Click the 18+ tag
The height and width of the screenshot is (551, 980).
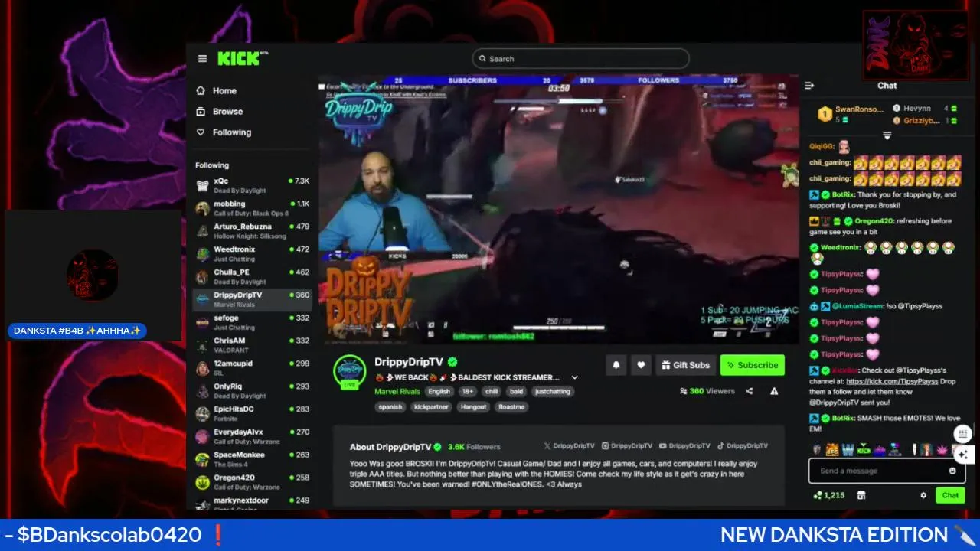click(x=468, y=391)
